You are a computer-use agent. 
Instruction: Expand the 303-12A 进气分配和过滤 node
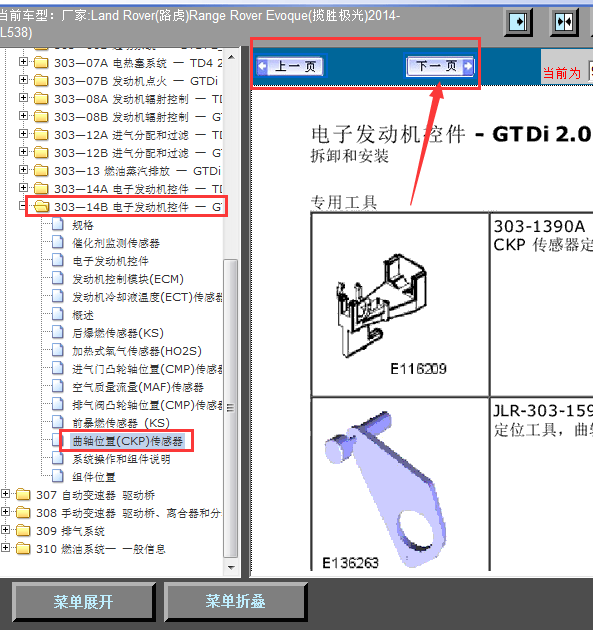(23, 134)
